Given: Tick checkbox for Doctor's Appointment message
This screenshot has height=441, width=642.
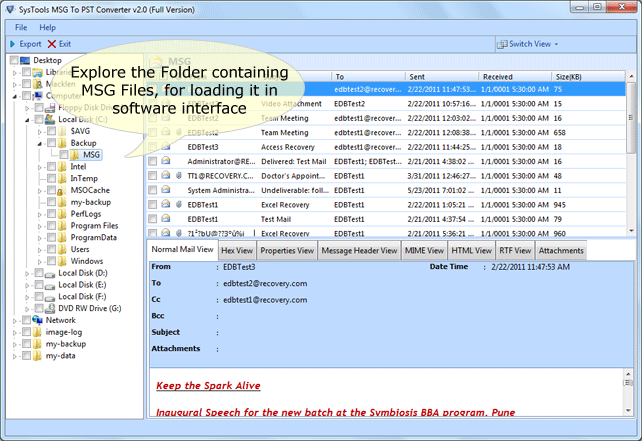Looking at the screenshot, I should coord(152,176).
